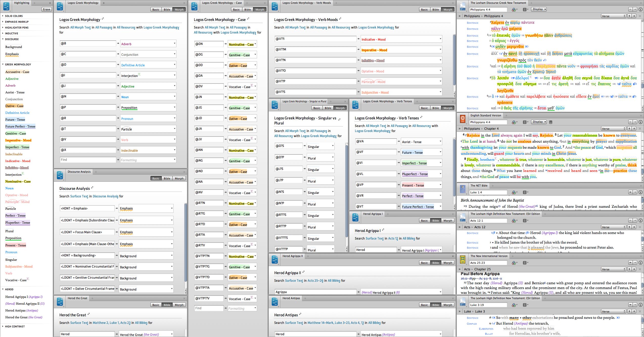
Task: Open parallel resource sets in Lexham Discourse Greek panel
Action: (525, 10)
